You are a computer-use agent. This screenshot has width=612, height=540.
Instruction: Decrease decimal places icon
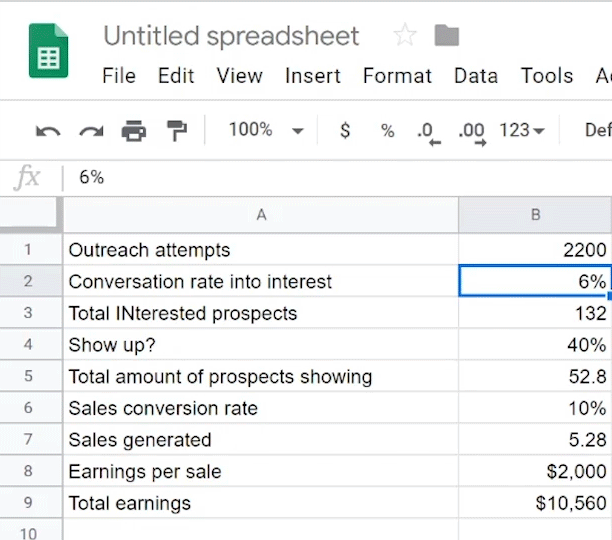pos(429,132)
